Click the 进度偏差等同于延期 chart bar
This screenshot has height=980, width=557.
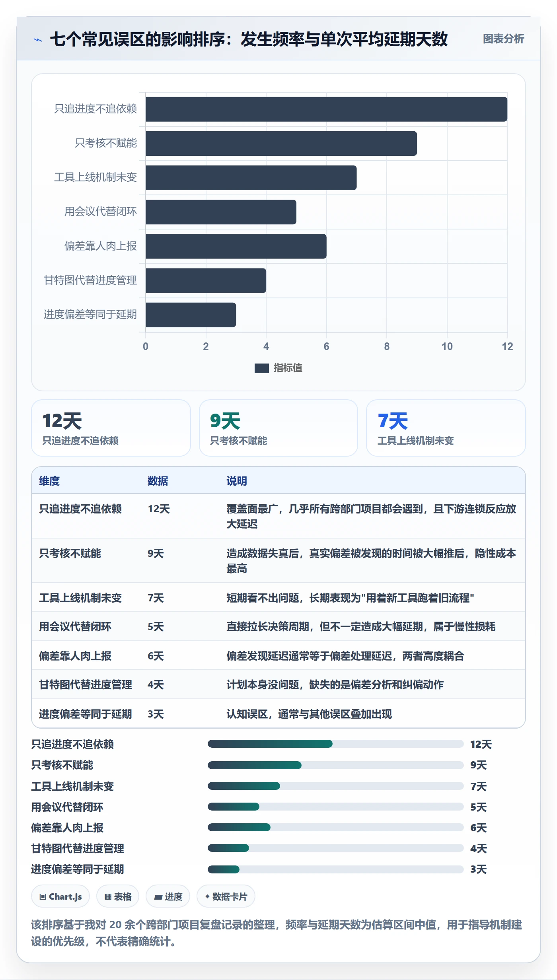coord(191,315)
